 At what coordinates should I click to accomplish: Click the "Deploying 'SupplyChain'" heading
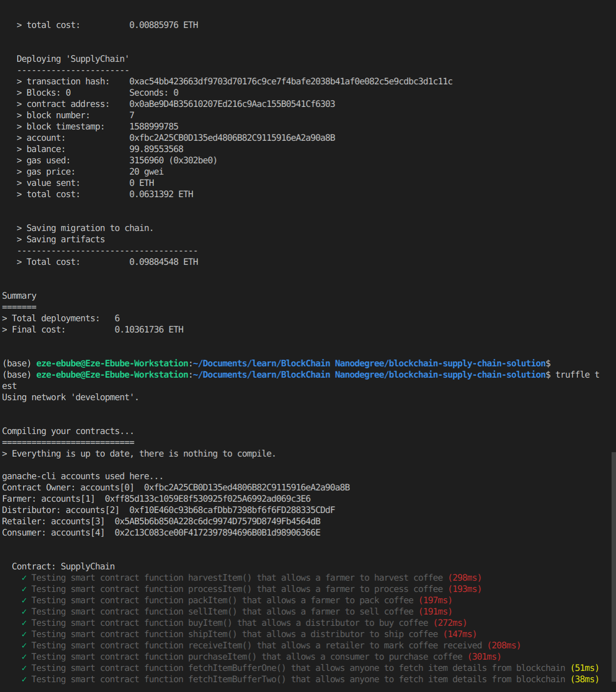73,59
